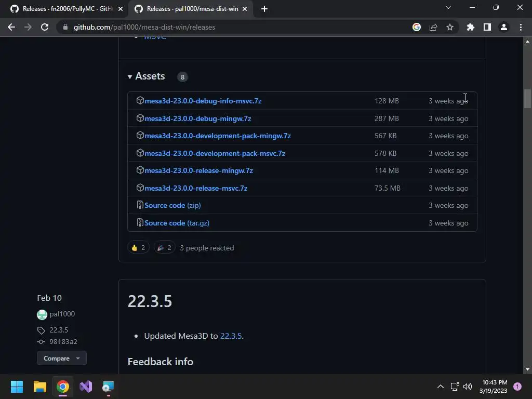Screen dimensions: 532x399
Task: Show hidden system tray icons
Action: pyautogui.click(x=441, y=387)
